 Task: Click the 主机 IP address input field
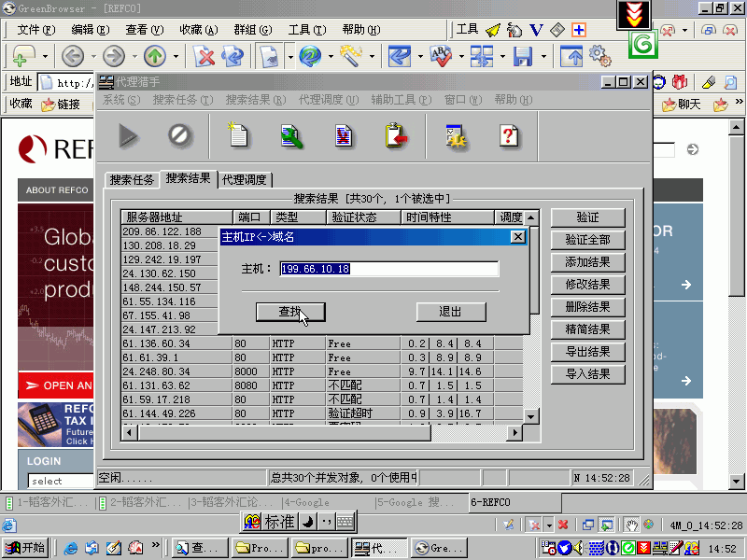point(388,269)
